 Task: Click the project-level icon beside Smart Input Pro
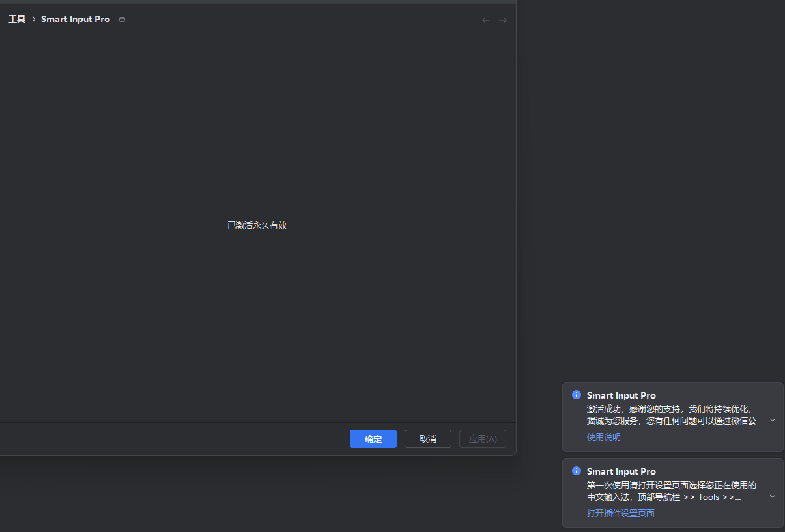click(122, 20)
